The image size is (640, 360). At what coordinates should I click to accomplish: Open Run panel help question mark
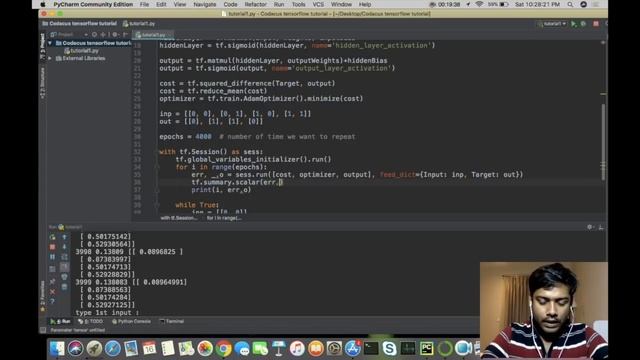coord(52,301)
